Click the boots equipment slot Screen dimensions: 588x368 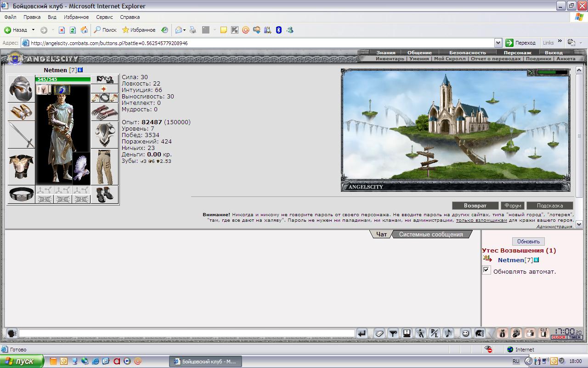coord(105,194)
